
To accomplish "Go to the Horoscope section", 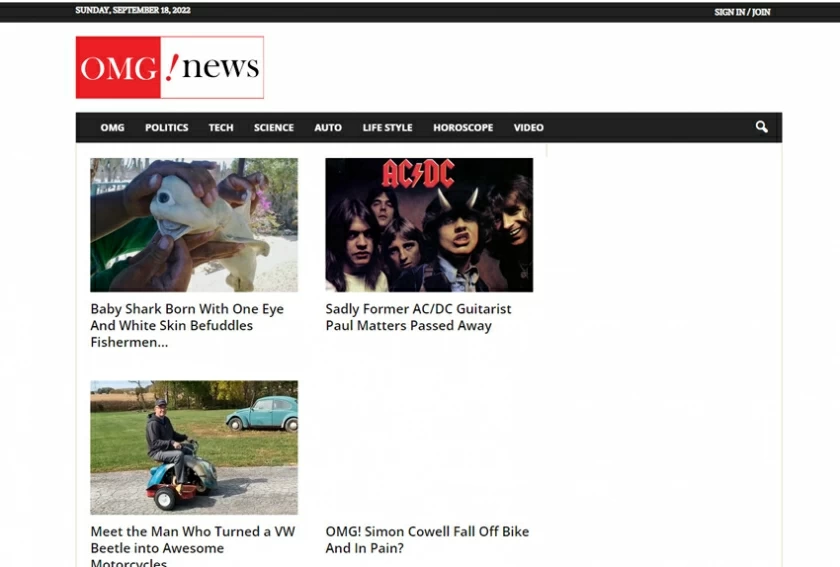I will [x=463, y=128].
